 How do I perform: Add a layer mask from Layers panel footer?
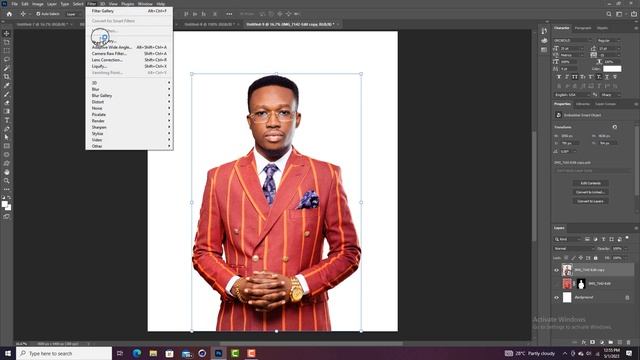coord(592,342)
